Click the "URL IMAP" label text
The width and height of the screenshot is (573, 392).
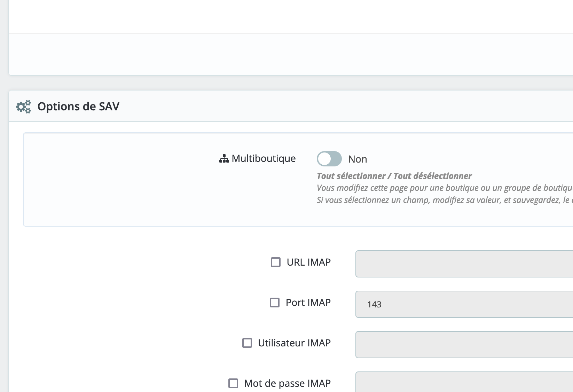click(308, 262)
